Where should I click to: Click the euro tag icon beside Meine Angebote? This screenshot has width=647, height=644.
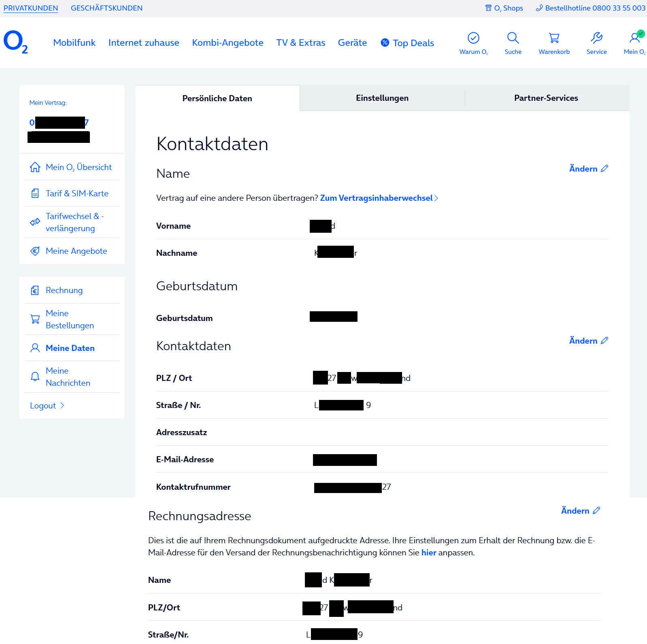(x=35, y=251)
